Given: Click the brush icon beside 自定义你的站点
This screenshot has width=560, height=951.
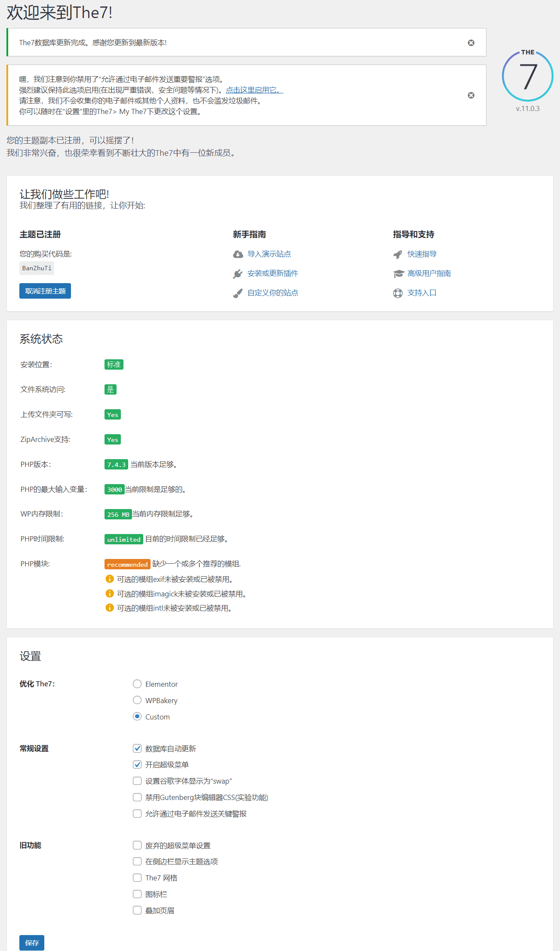Looking at the screenshot, I should 238,293.
